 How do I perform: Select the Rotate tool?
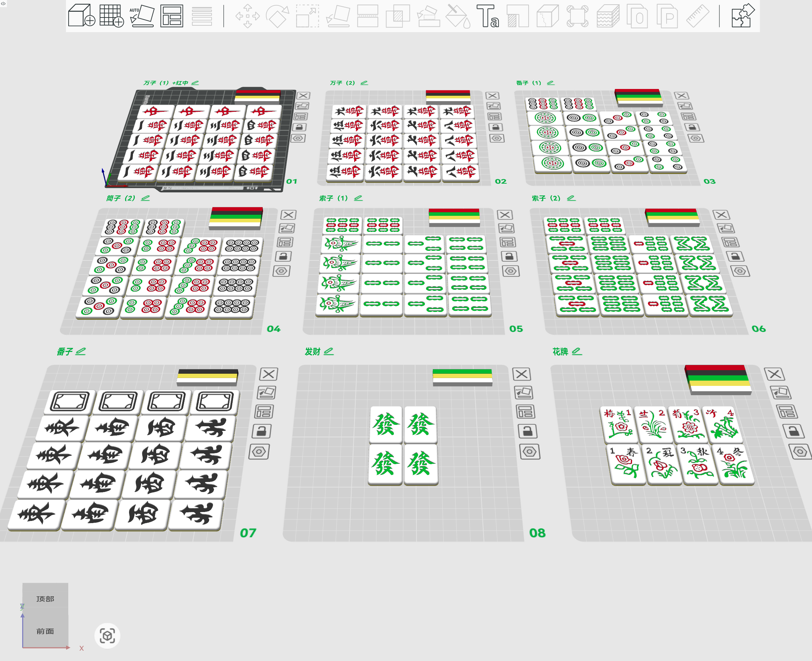point(278,16)
